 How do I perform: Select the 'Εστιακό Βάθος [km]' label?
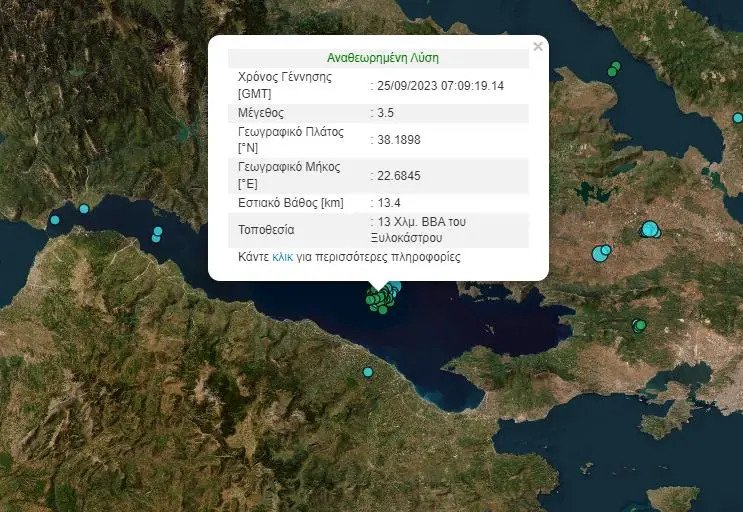click(x=290, y=203)
